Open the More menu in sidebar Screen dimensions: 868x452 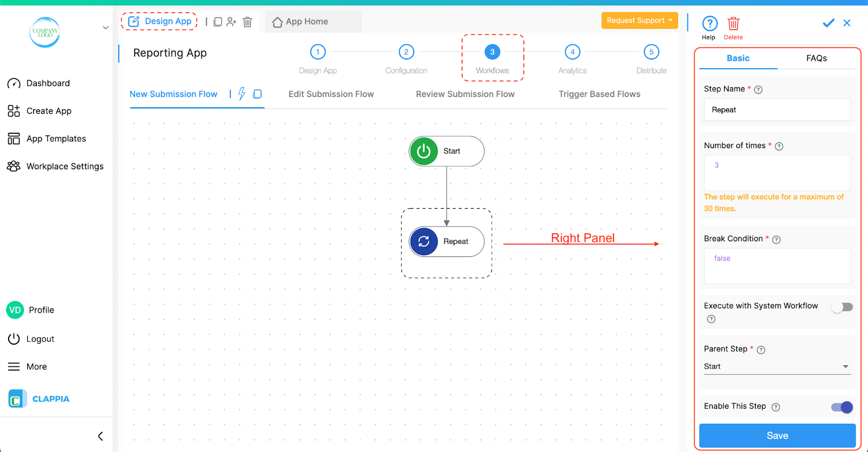coord(27,367)
